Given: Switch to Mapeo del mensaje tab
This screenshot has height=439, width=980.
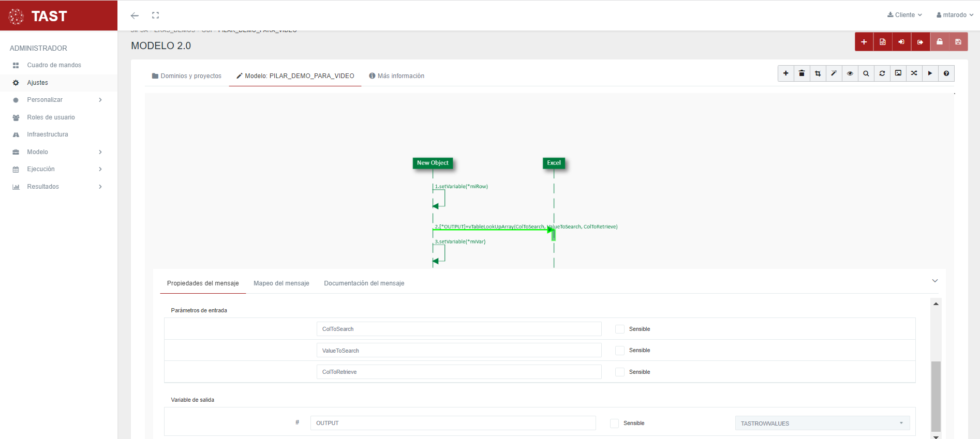Looking at the screenshot, I should [281, 283].
